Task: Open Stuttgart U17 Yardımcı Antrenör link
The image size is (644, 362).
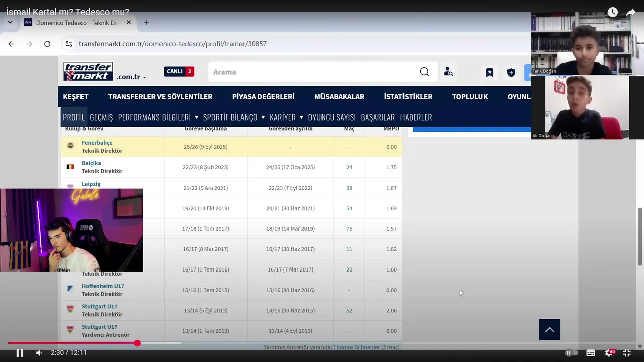Action: pyautogui.click(x=99, y=327)
